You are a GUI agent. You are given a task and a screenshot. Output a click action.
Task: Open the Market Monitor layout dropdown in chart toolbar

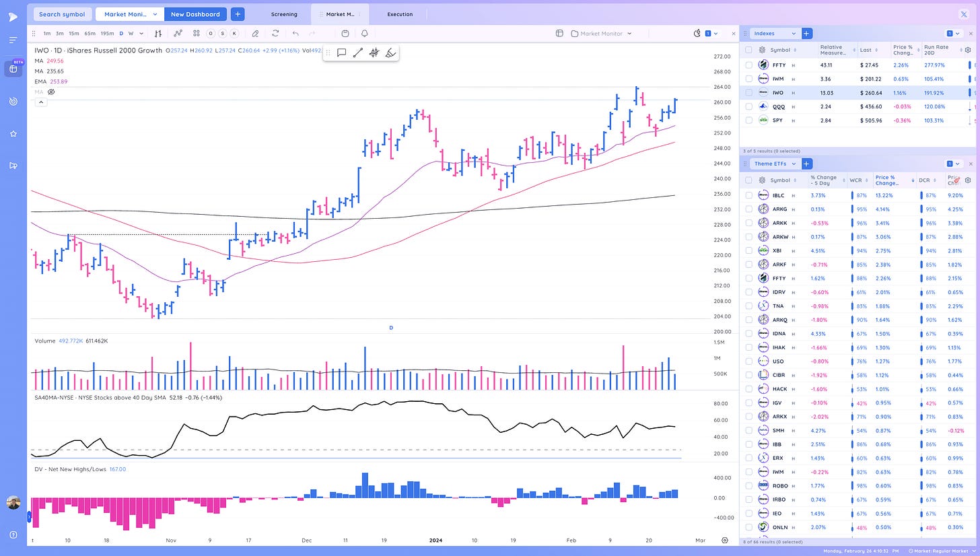(x=601, y=33)
